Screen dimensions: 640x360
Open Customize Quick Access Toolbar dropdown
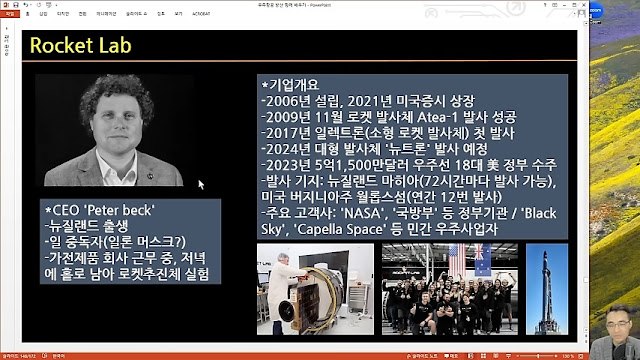tap(56, 5)
